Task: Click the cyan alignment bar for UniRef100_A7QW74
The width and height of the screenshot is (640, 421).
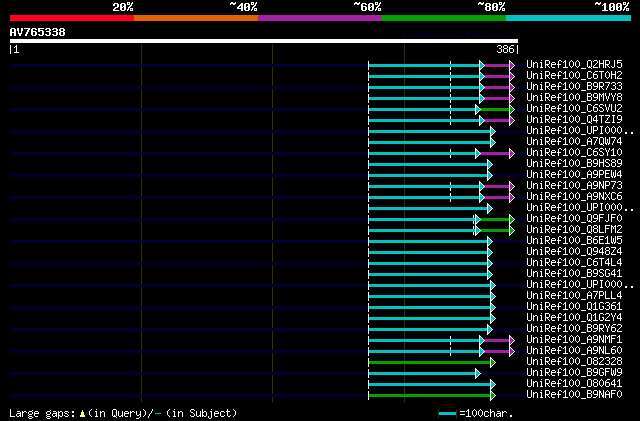Action: [x=430, y=143]
